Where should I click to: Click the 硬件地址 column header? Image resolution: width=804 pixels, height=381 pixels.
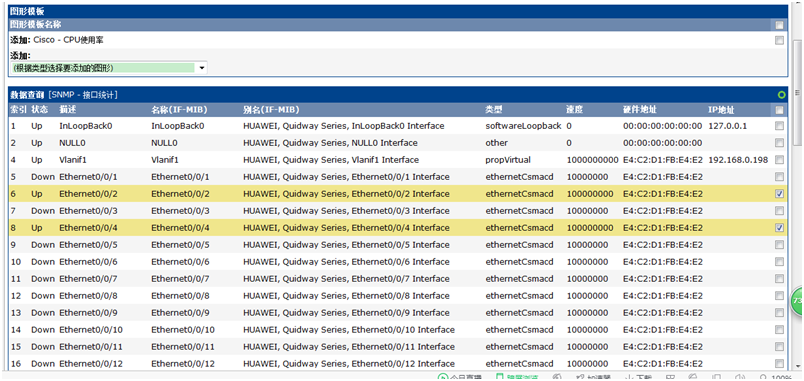640,110
